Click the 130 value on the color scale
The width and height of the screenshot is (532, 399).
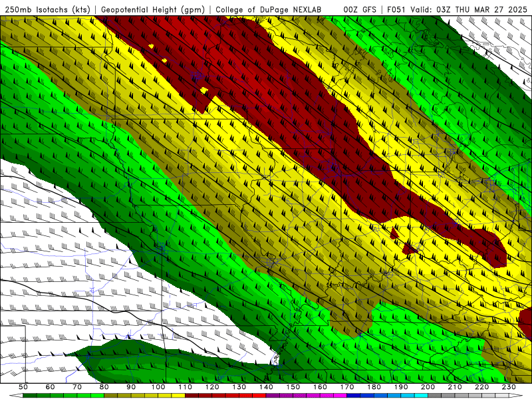[x=239, y=387]
